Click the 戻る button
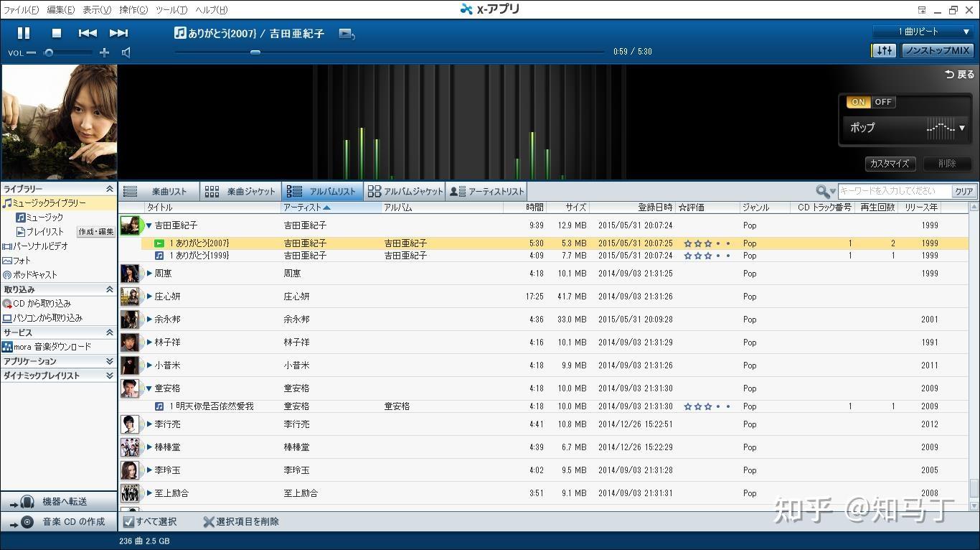The image size is (980, 550). click(958, 73)
